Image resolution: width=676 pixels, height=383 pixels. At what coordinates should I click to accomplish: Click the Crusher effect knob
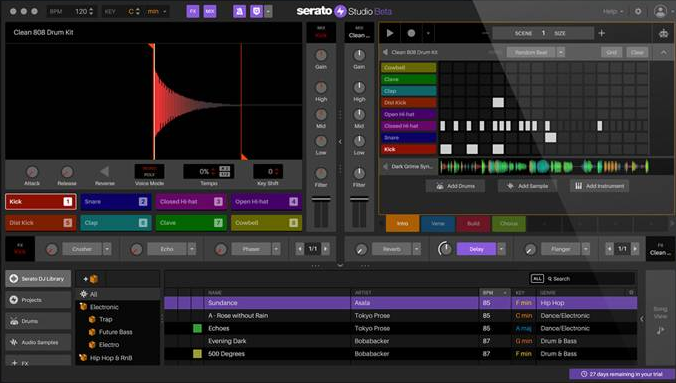point(51,249)
